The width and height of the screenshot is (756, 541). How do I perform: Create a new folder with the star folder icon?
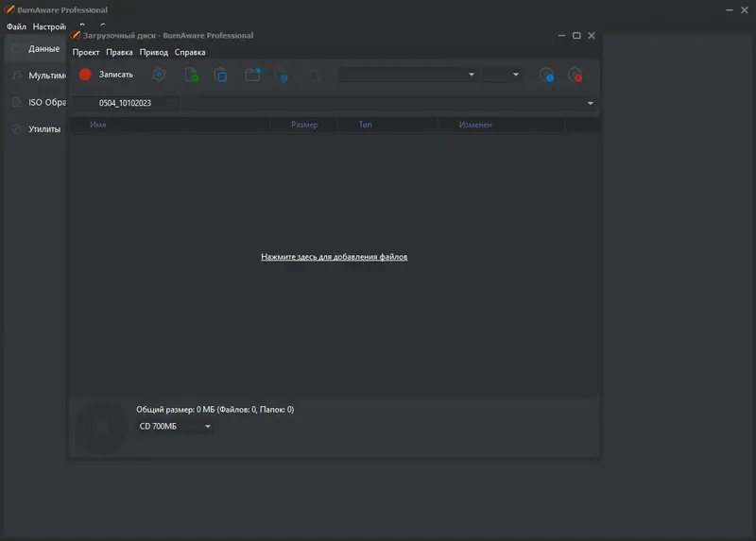(252, 75)
